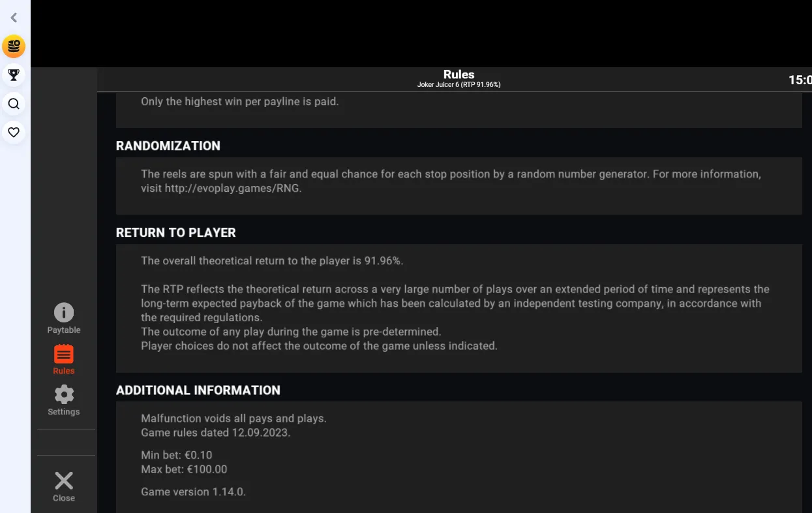Add game to favorites with heart icon

click(14, 132)
